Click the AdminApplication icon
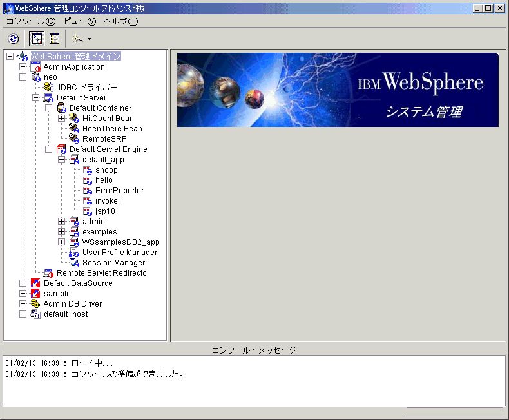This screenshot has height=420, width=509. click(35, 67)
